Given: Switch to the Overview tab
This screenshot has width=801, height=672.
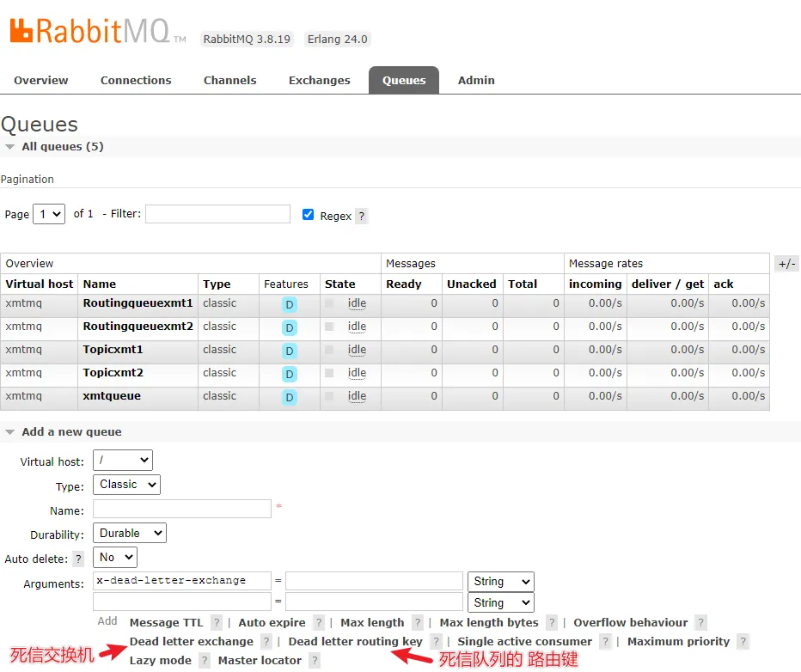Looking at the screenshot, I should tap(41, 80).
